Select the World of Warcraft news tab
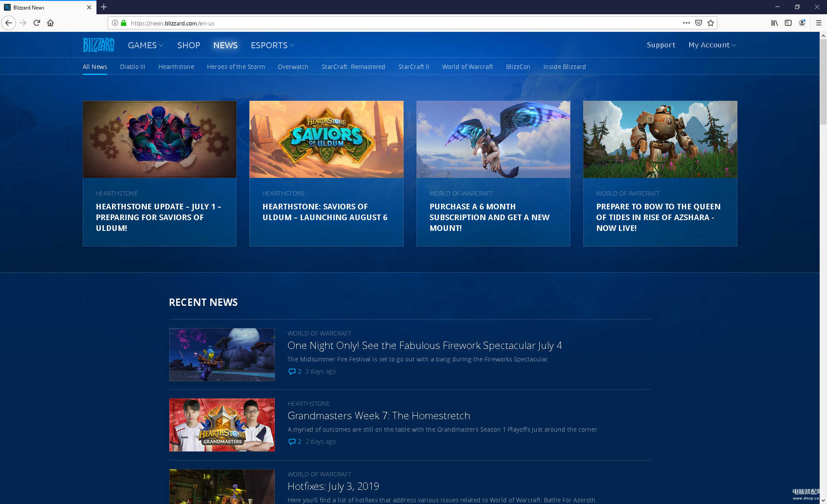Image resolution: width=827 pixels, height=504 pixels. point(467,67)
